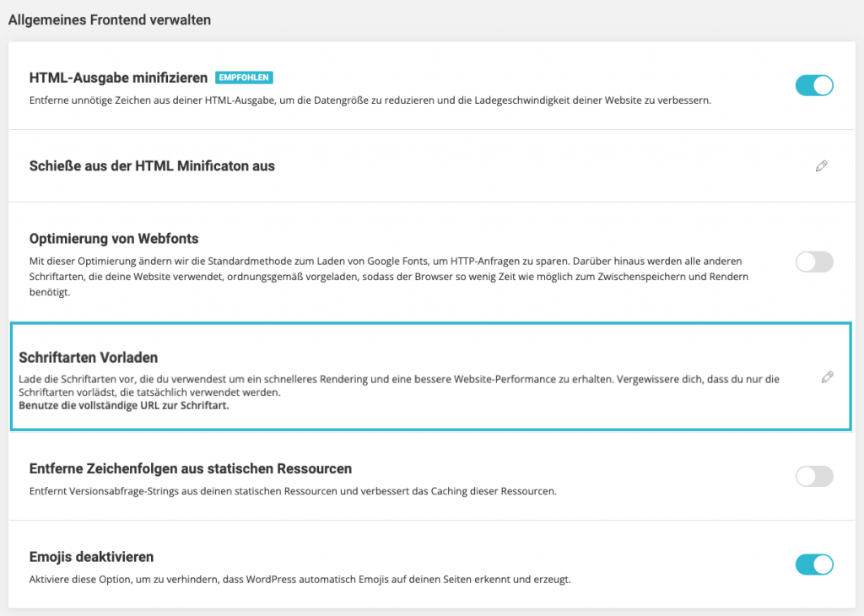Screen dimensions: 864x616
Task: Click the Lade die Schriftarten vor description
Action: click(x=399, y=386)
